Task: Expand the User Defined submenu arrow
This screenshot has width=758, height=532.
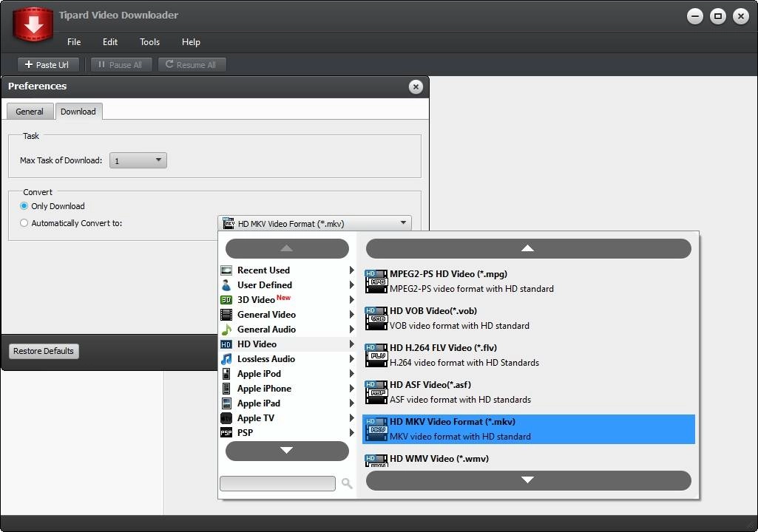Action: (x=352, y=285)
